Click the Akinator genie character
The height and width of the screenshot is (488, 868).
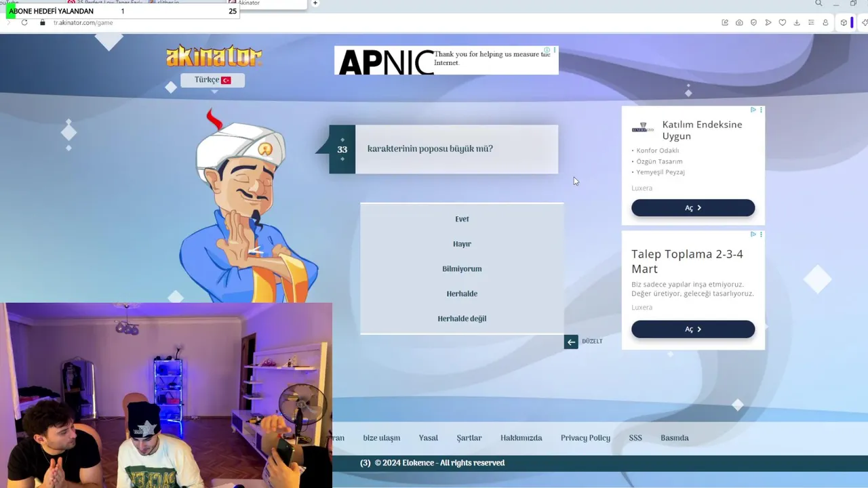tap(248, 207)
